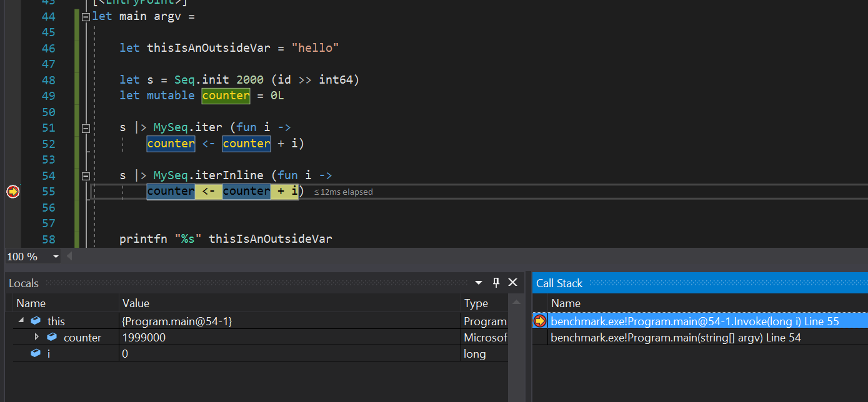Open the 100 % zoom dropdown
868x402 pixels.
56,257
